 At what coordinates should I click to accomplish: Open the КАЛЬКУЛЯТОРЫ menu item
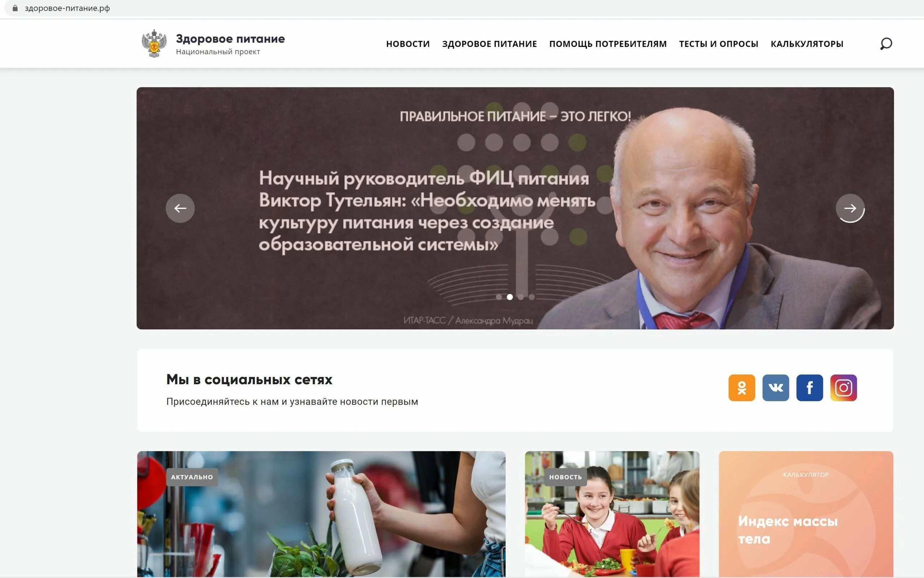coord(807,44)
